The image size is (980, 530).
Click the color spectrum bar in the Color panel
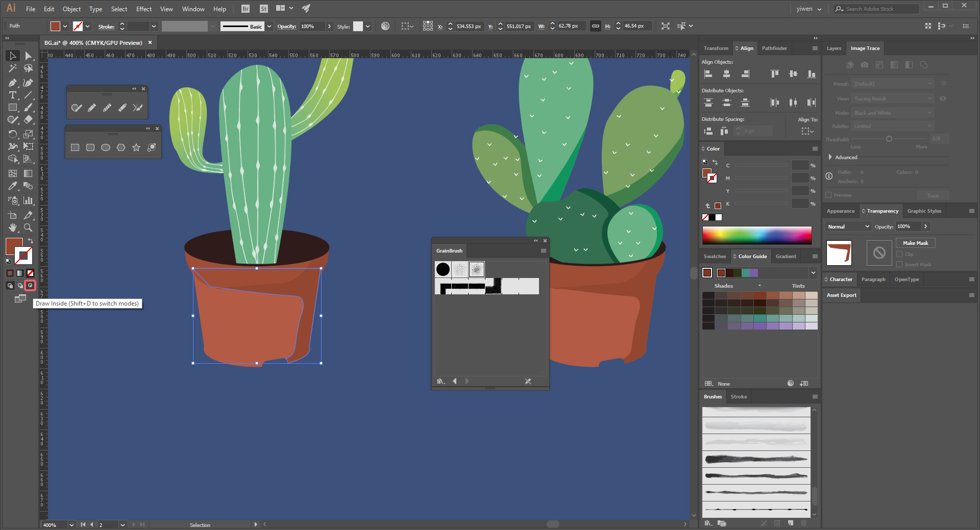(757, 235)
